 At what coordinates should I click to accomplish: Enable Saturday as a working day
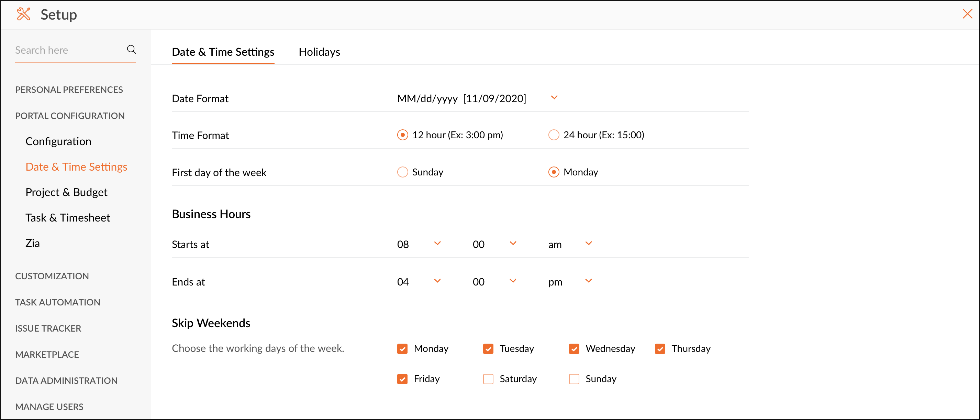point(488,379)
